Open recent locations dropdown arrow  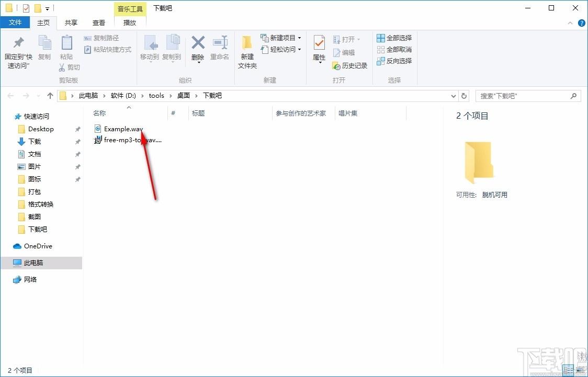38,96
